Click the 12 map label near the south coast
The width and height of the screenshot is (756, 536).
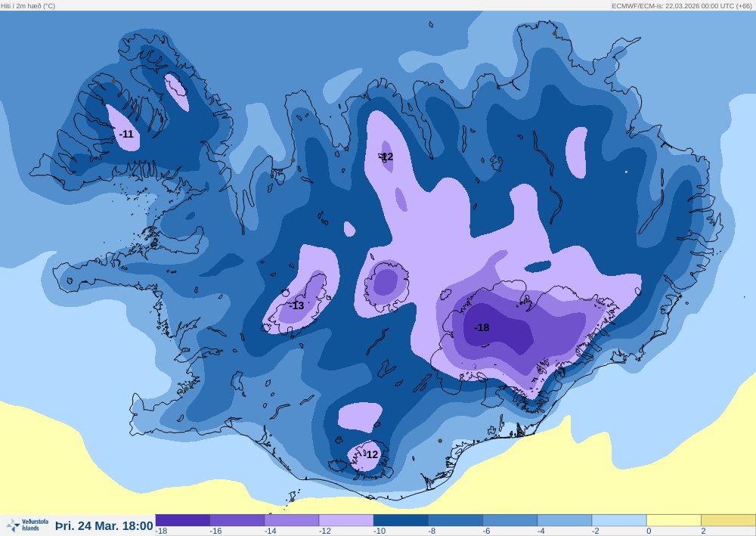point(372,454)
